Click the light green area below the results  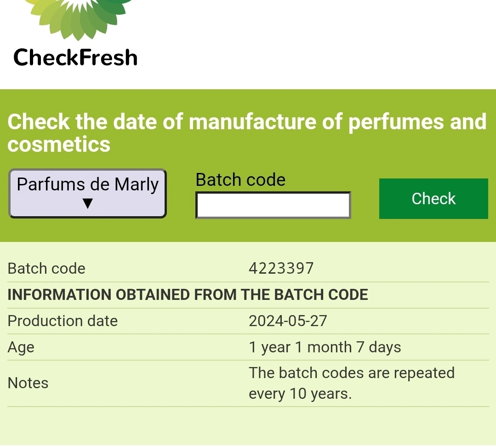point(248,426)
